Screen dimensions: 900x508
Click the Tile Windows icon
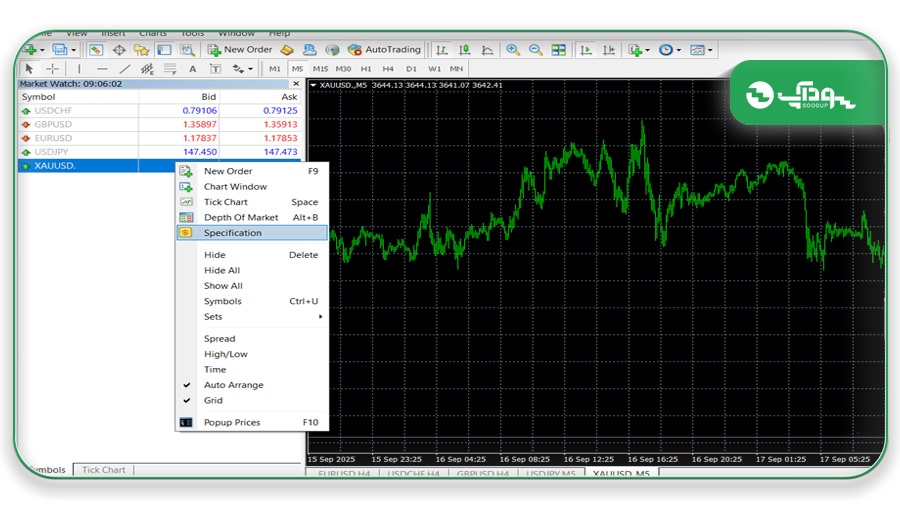pyautogui.click(x=558, y=50)
